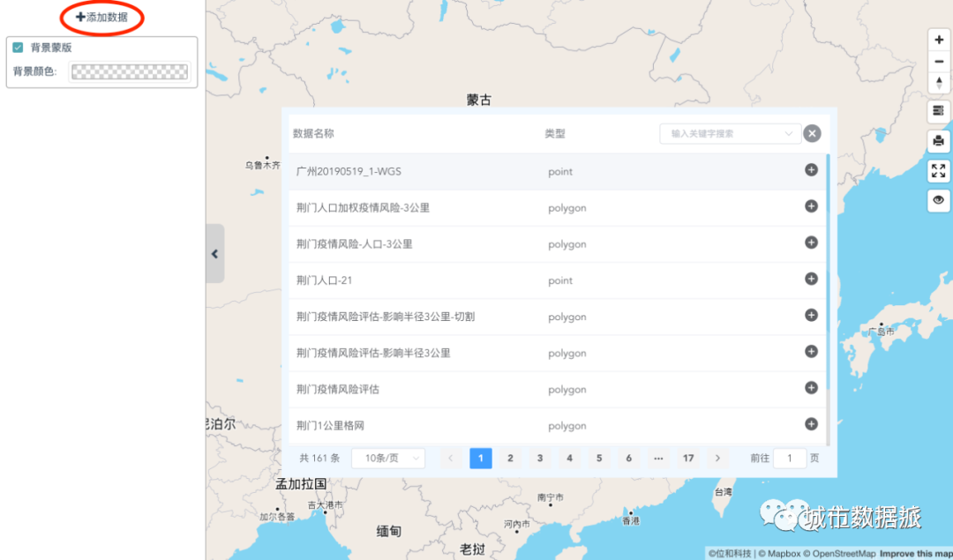Open the 10条/页 page size dropdown
953x560 pixels.
(388, 459)
